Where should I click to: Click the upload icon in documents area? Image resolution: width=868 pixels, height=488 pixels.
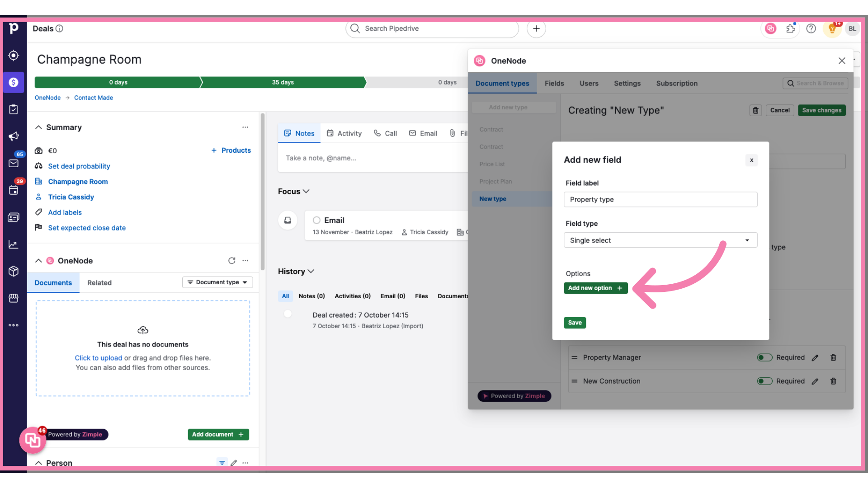[x=142, y=329]
